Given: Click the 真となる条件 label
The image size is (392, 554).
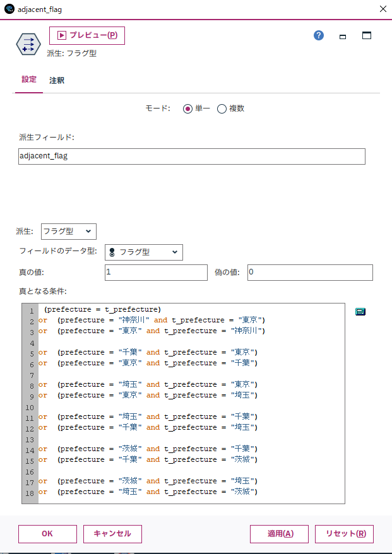Looking at the screenshot, I should coord(42,292).
